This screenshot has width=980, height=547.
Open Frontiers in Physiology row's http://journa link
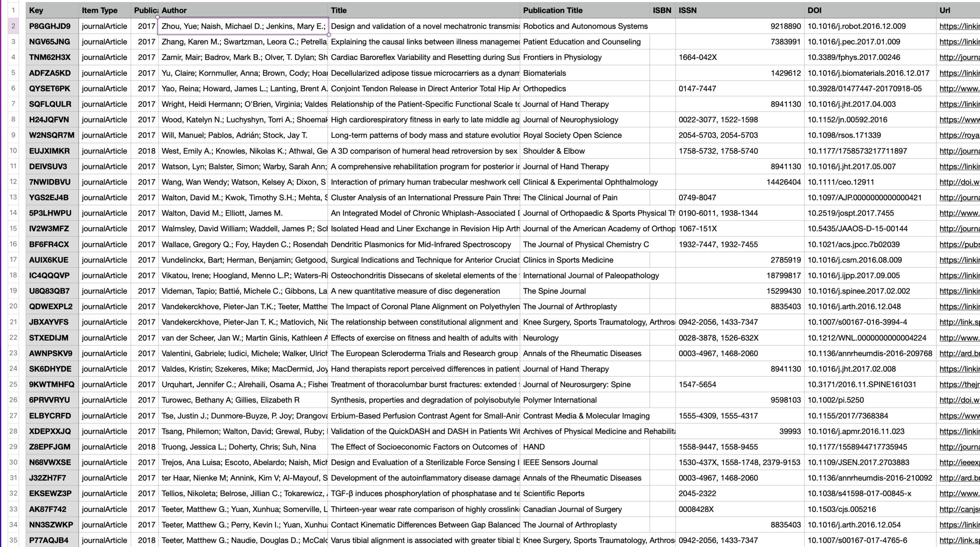pos(959,58)
